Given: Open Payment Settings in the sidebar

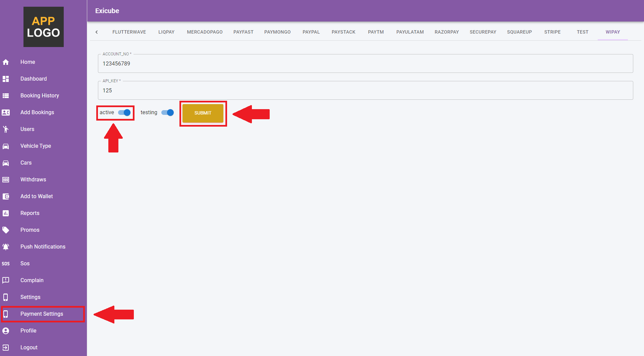Looking at the screenshot, I should pyautogui.click(x=42, y=314).
